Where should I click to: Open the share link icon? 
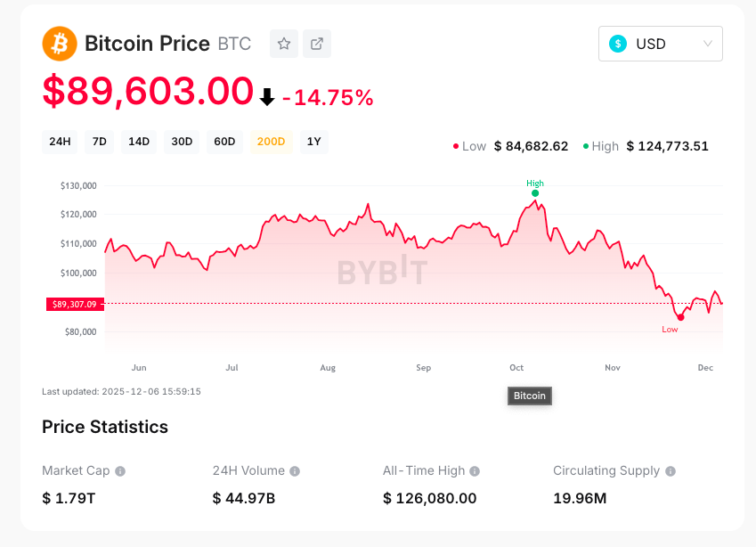pyautogui.click(x=317, y=44)
